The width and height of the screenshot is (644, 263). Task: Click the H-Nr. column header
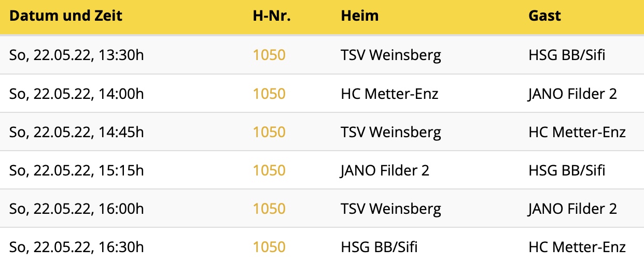click(x=272, y=16)
